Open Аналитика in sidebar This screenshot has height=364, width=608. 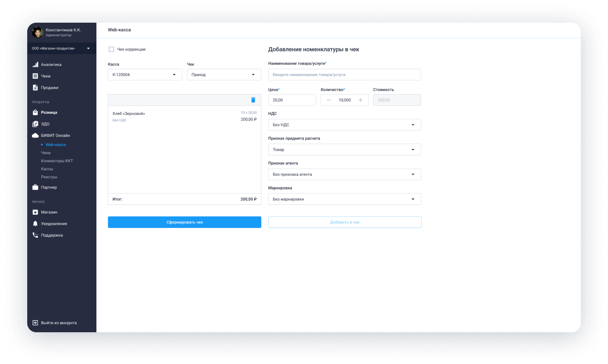51,65
